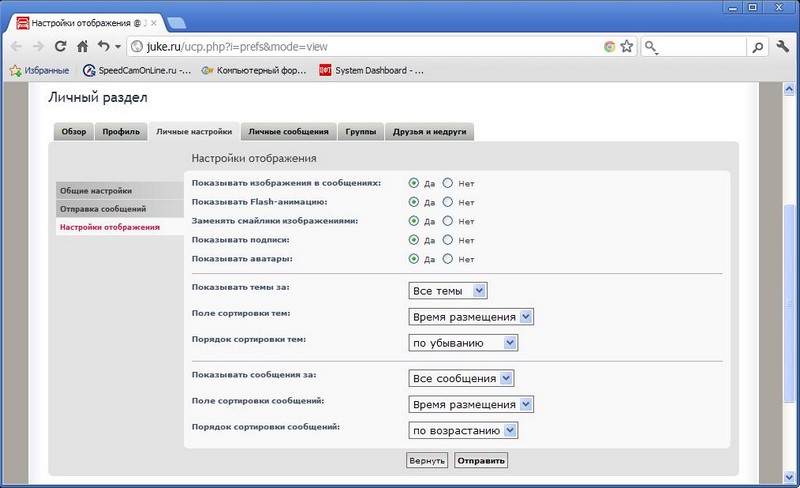Viewport: 800px width, 488px height.
Task: Open the Порядок сортировки тем dropdown
Action: pyautogui.click(x=463, y=343)
